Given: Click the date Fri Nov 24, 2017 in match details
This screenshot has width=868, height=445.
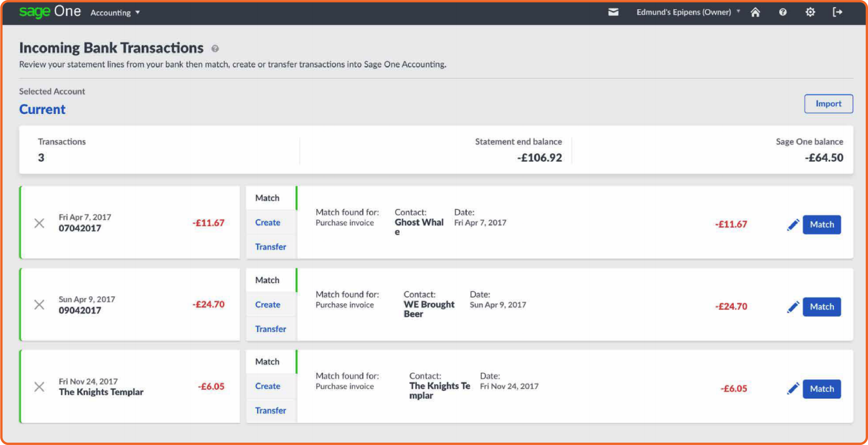Looking at the screenshot, I should tap(509, 386).
